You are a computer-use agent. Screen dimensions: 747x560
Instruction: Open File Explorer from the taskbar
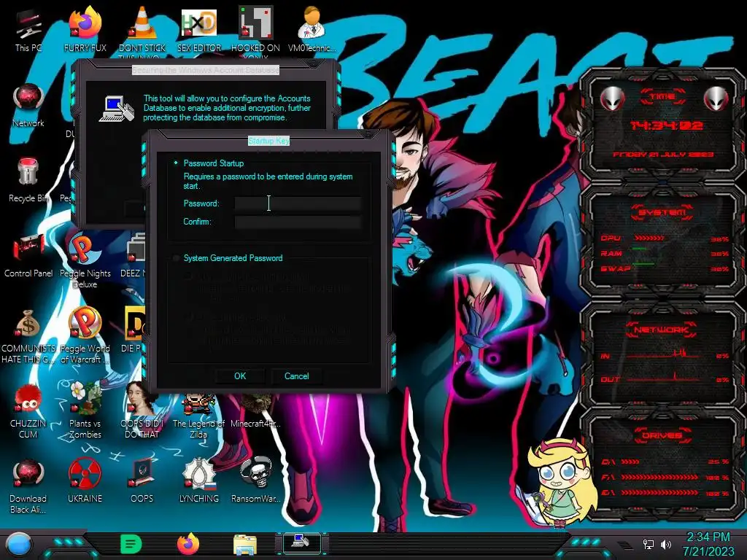245,544
